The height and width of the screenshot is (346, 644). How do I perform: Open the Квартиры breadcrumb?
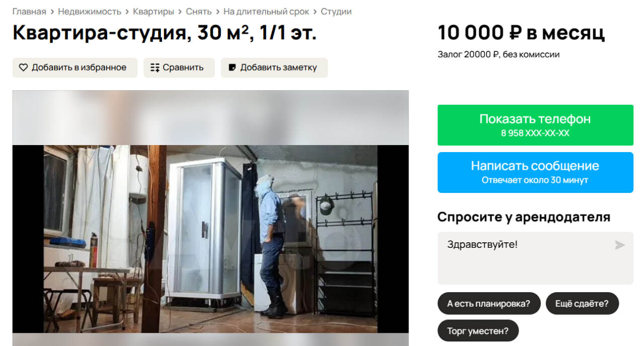(153, 12)
